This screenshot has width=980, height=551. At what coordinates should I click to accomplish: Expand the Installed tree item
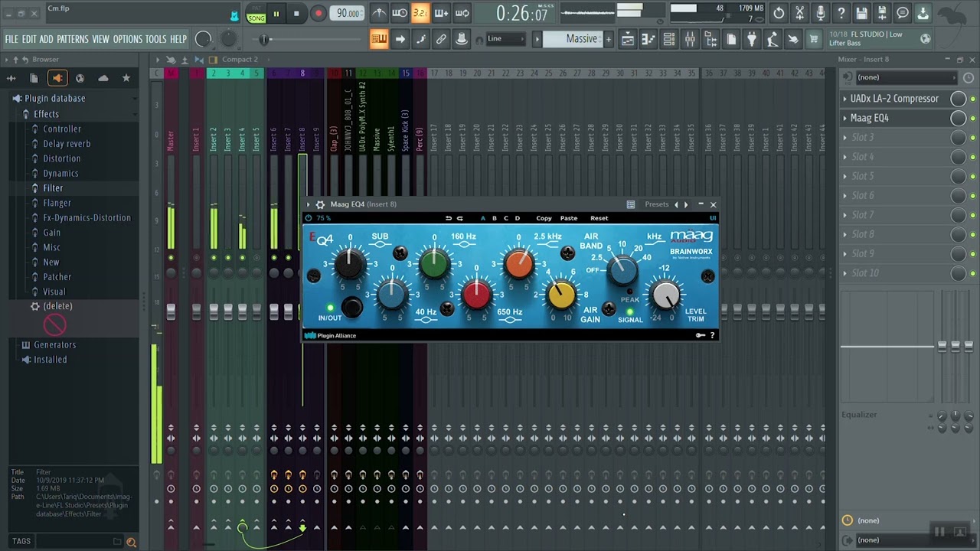click(x=50, y=360)
